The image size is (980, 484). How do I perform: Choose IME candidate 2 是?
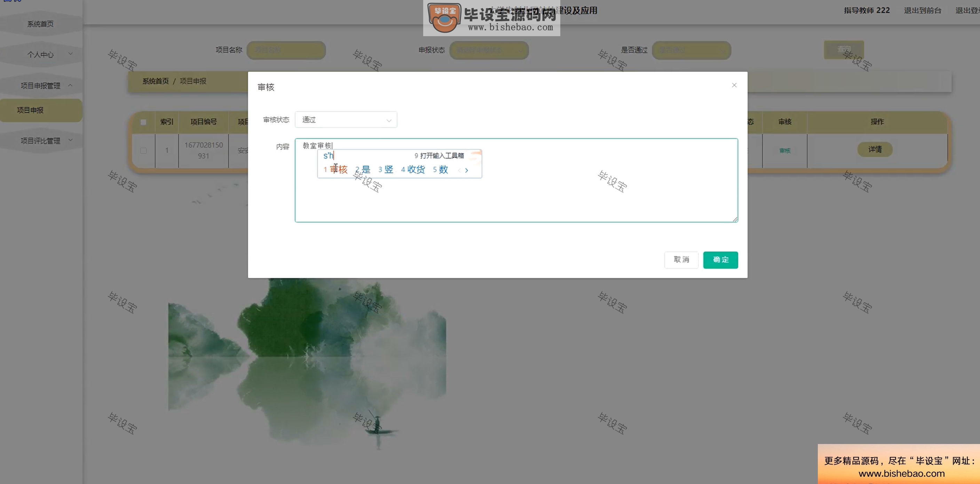[363, 170]
